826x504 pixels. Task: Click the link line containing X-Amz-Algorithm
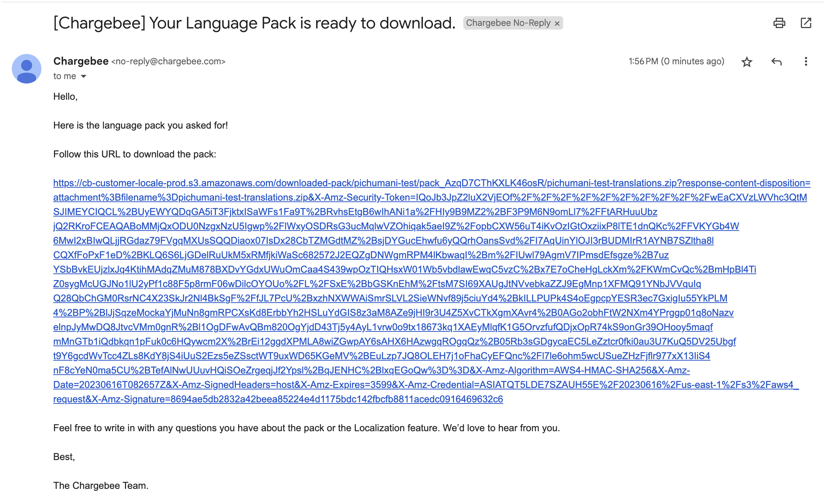371,371
